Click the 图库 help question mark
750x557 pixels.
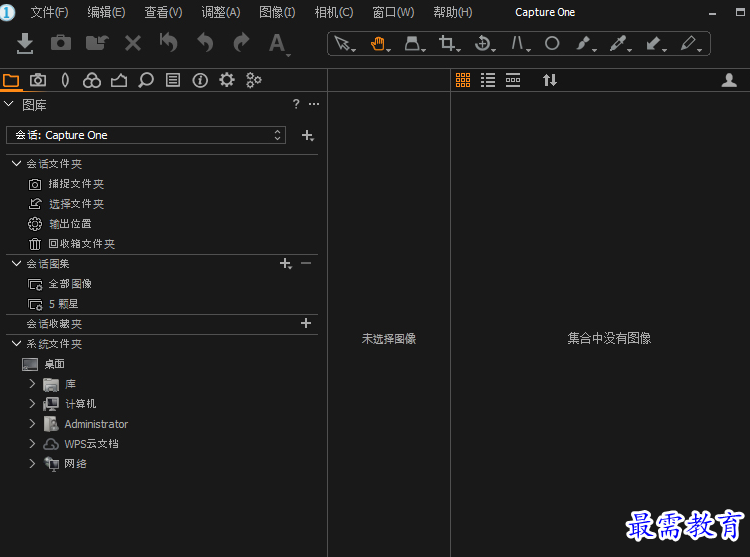pos(296,104)
